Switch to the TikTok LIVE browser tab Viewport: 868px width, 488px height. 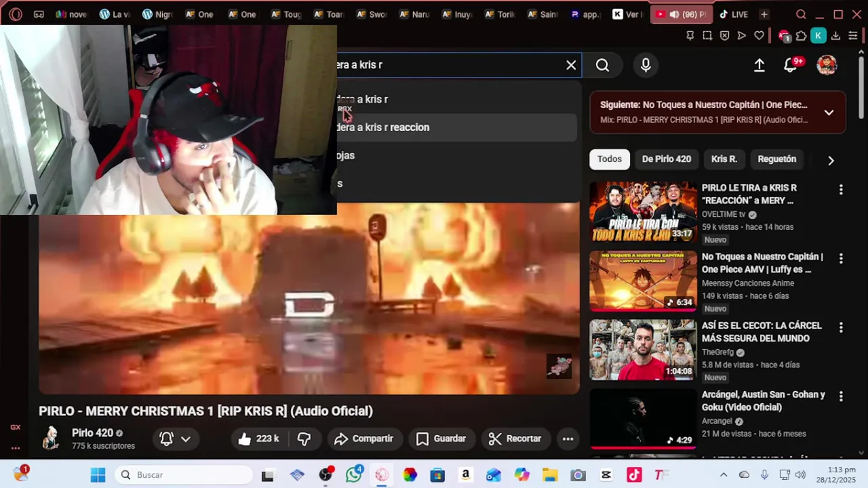[x=733, y=14]
